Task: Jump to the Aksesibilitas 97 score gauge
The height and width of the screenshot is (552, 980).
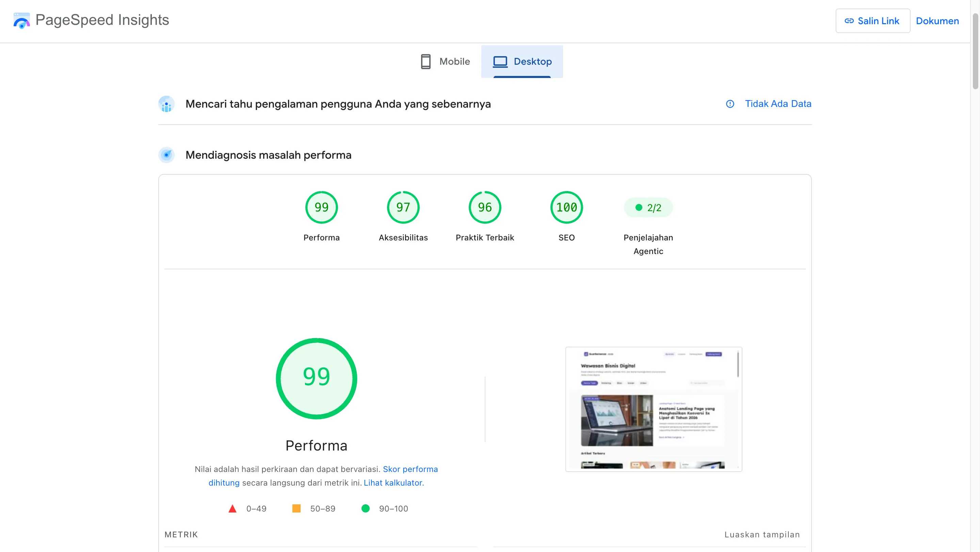Action: (403, 207)
